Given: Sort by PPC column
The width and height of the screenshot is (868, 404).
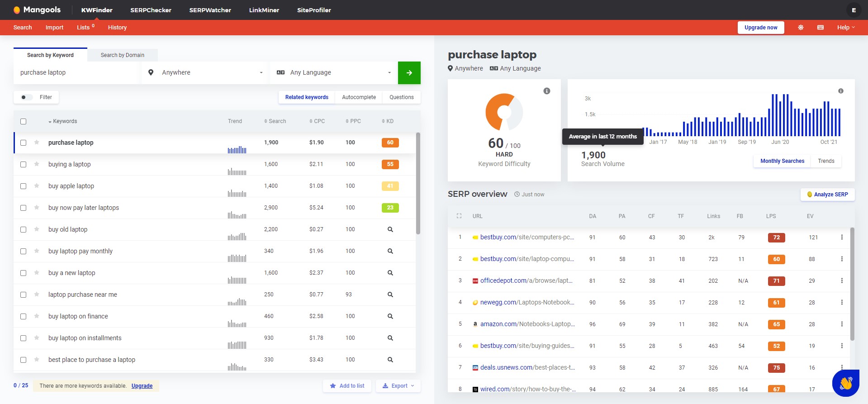Looking at the screenshot, I should click(x=353, y=121).
